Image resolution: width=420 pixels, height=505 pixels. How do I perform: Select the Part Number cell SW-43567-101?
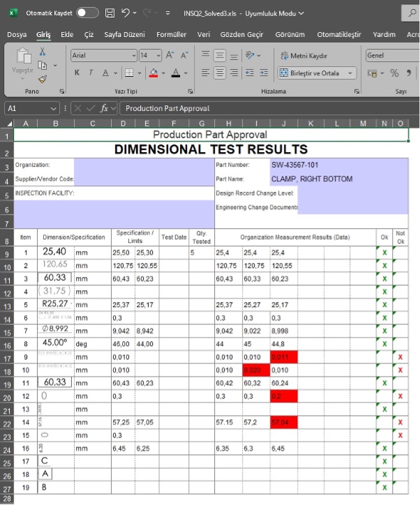339,165
